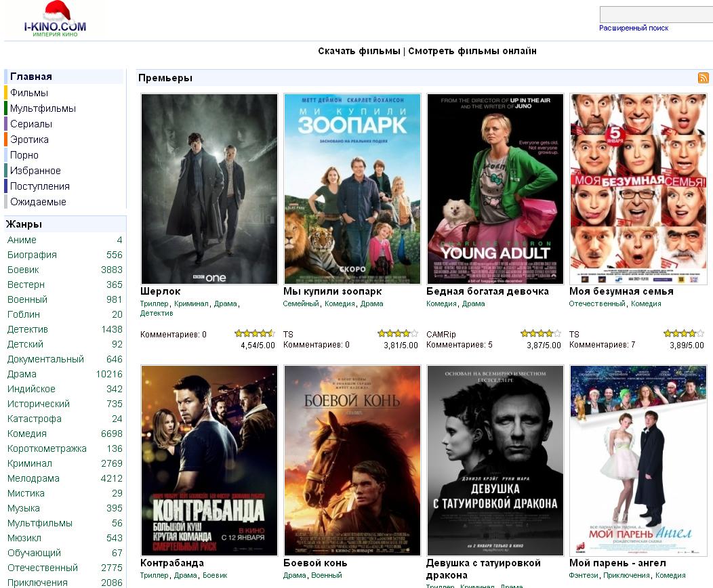Rate Мы купили зоопарк with stars
Image resolution: width=713 pixels, height=588 pixels.
click(398, 333)
